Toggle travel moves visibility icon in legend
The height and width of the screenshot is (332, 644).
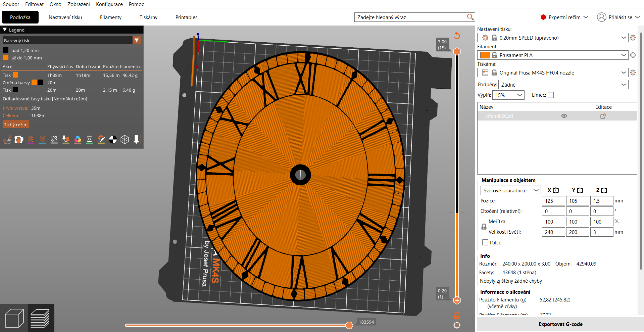7,140
